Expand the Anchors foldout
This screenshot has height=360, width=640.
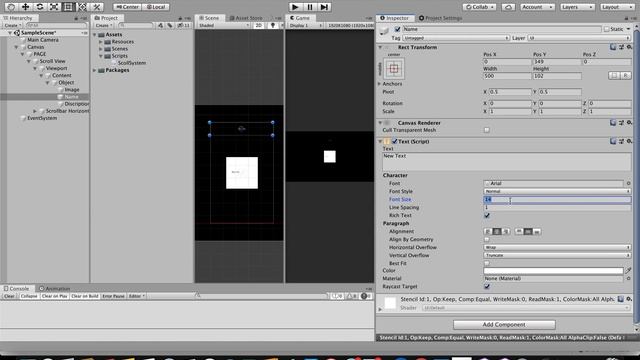[x=379, y=84]
